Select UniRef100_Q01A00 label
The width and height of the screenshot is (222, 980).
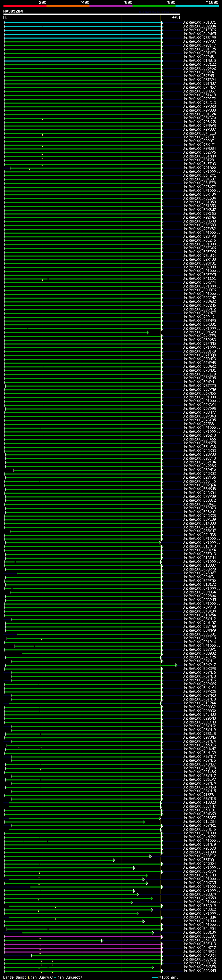click(199, 168)
